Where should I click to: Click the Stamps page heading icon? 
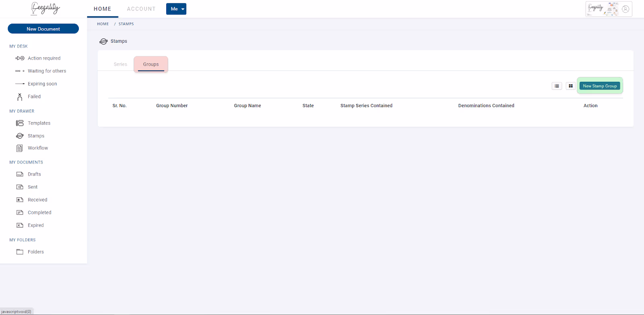(x=103, y=41)
